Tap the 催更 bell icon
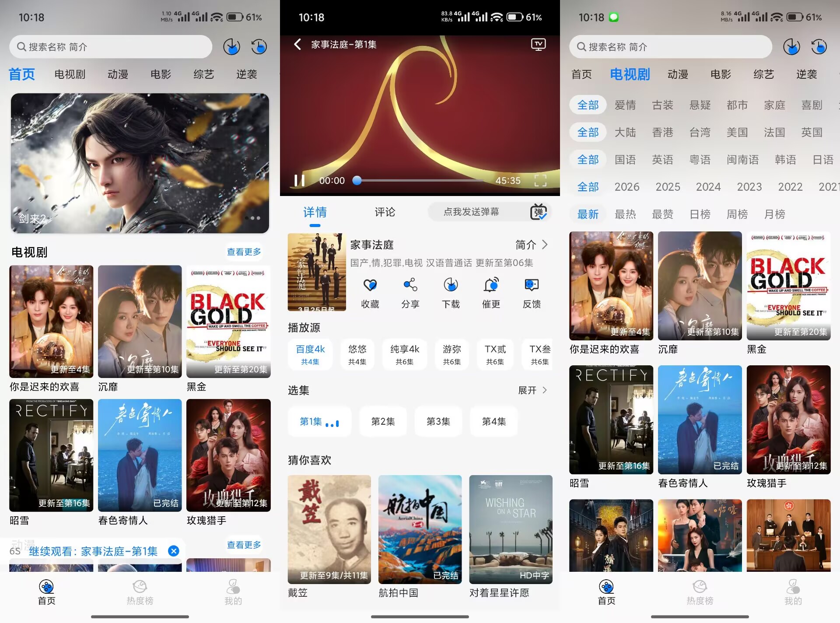Image resolution: width=840 pixels, height=623 pixels. (491, 285)
